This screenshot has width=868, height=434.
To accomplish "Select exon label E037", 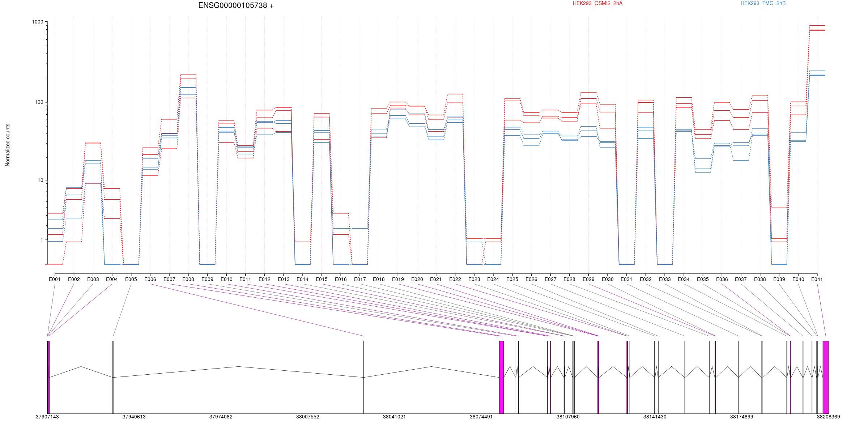I will click(x=741, y=279).
